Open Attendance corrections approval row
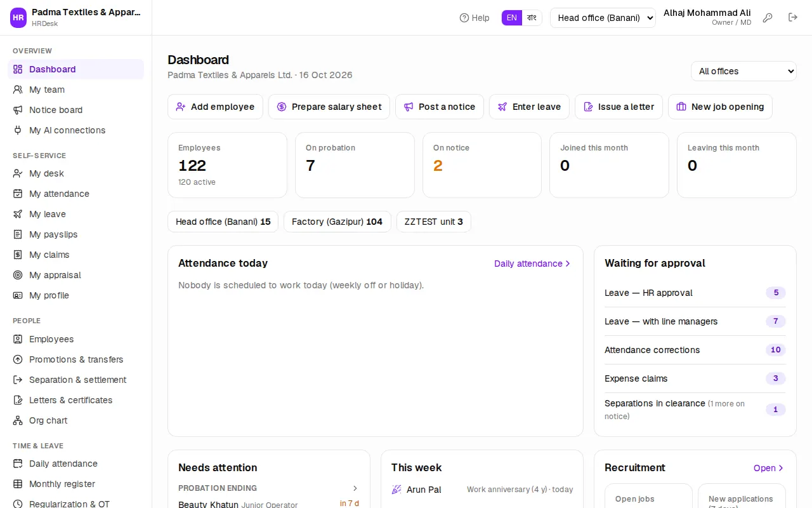812x508 pixels. coord(695,350)
